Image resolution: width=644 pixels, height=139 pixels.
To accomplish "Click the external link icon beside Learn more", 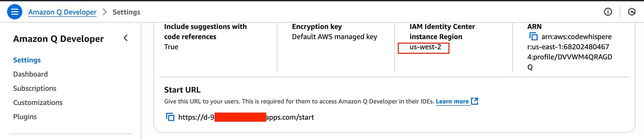I will pyautogui.click(x=475, y=101).
